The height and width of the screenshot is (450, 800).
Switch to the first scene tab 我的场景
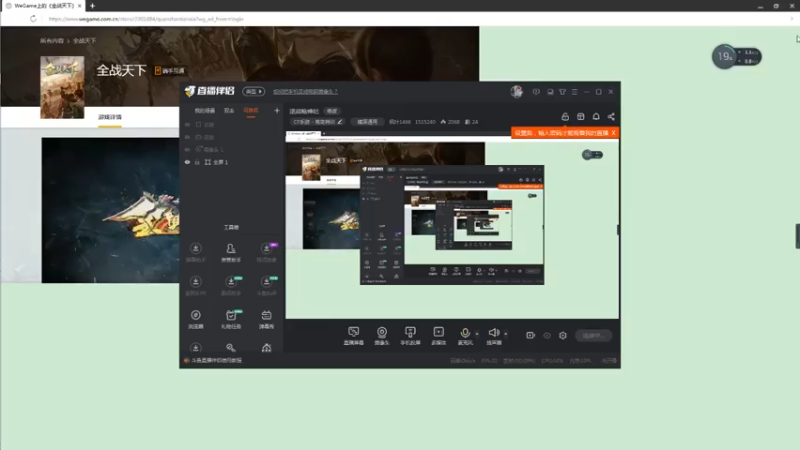coord(205,111)
